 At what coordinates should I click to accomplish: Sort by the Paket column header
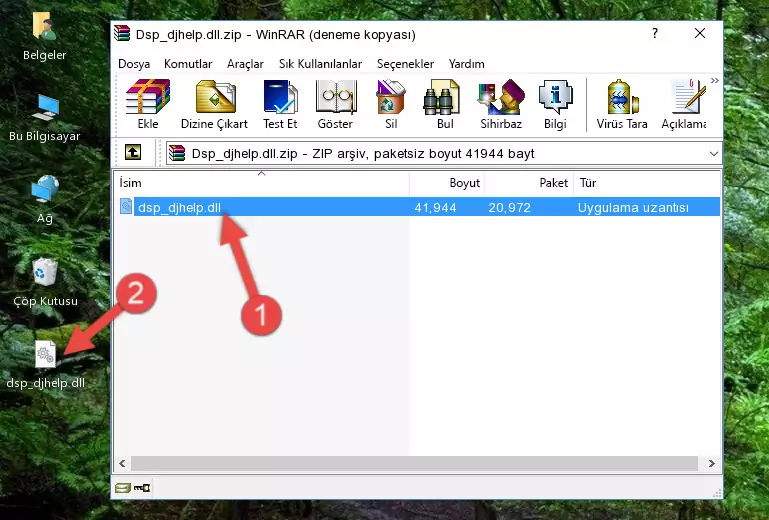pyautogui.click(x=529, y=182)
